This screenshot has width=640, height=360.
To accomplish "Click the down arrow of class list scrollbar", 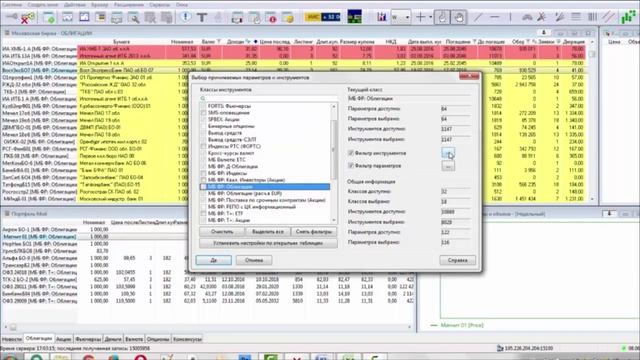I will coord(334,220).
